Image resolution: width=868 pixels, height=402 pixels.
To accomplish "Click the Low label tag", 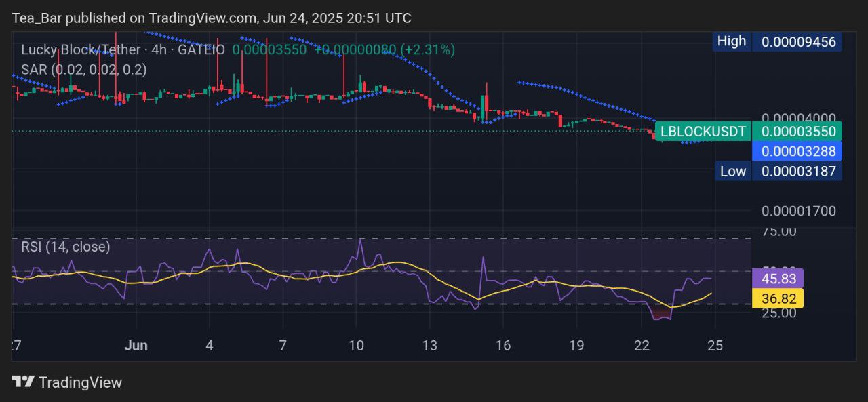I will coord(732,171).
